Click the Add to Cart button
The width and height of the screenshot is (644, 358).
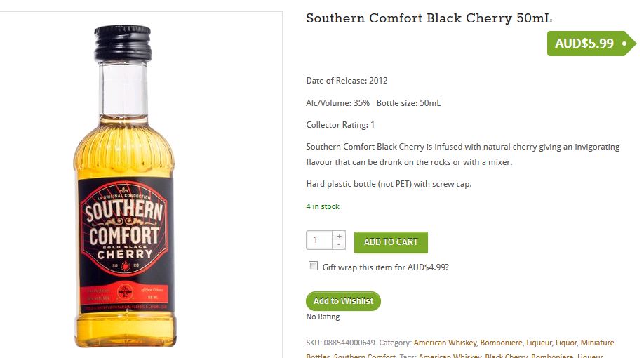[391, 242]
